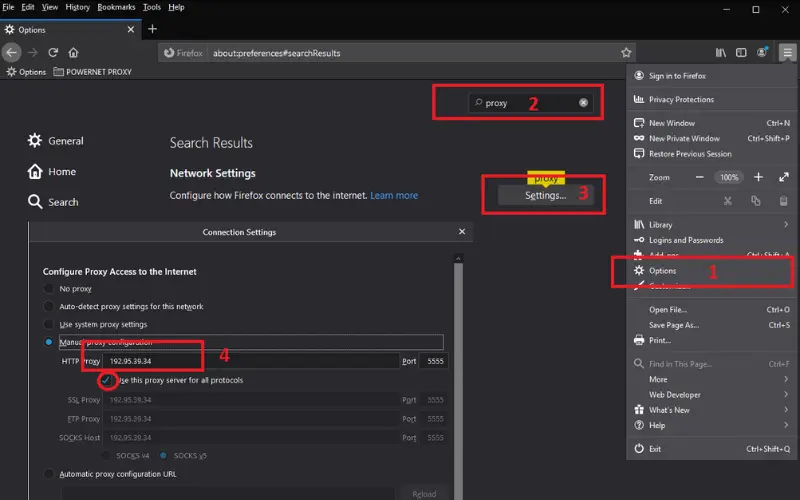Toggle the hamburger menu button

click(787, 53)
